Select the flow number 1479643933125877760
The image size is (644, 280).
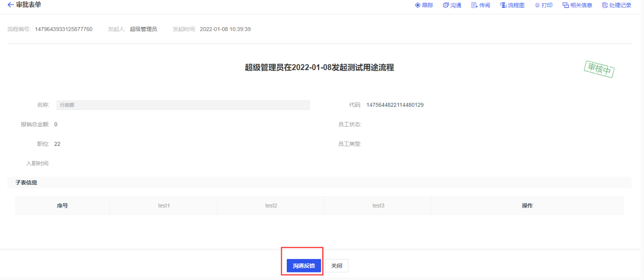[x=64, y=29]
